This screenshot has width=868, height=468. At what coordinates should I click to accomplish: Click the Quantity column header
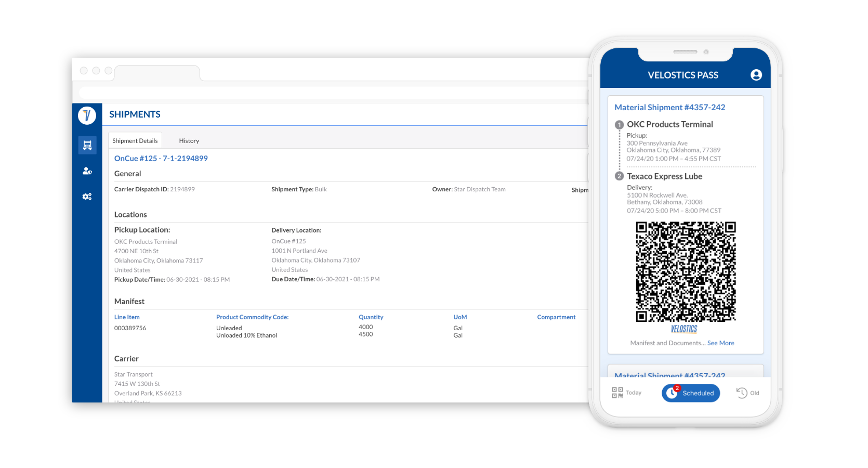pyautogui.click(x=371, y=317)
